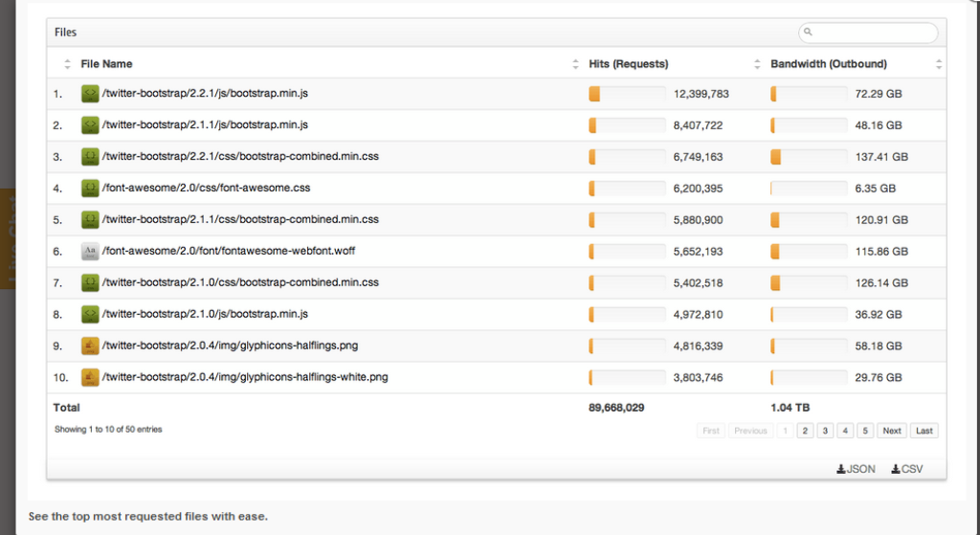Click the 2.1.0 bootstrap-combined.min.css file icon
This screenshot has width=980, height=535.
90,282
